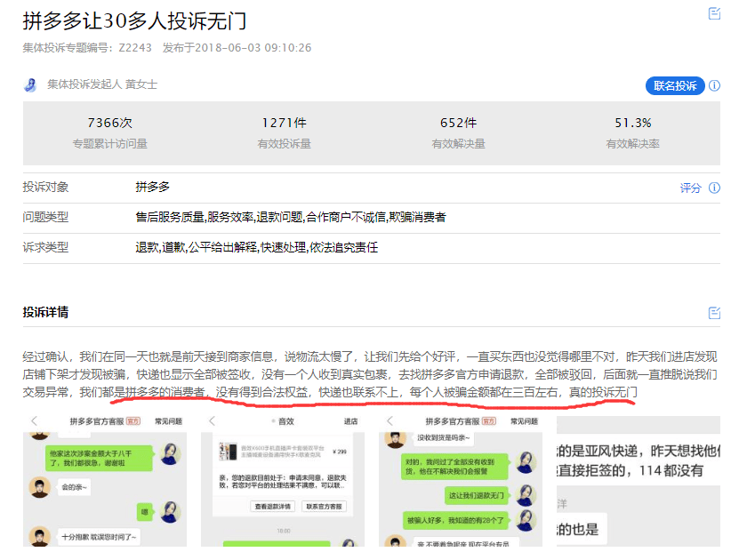The image size is (747, 560).
Task: Open the first customer service chat thumbnail
Action: tap(105, 481)
